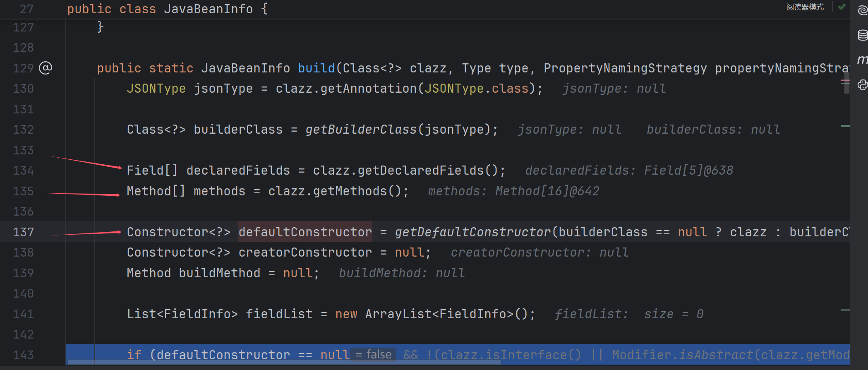Click the getBuilderClass method call
The height and width of the screenshot is (370, 868).
tap(361, 130)
